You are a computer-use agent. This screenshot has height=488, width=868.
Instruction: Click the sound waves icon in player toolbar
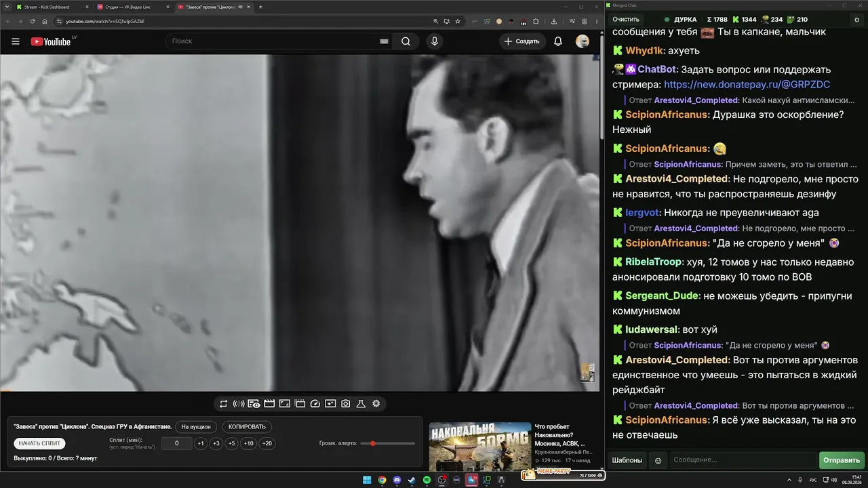(239, 404)
